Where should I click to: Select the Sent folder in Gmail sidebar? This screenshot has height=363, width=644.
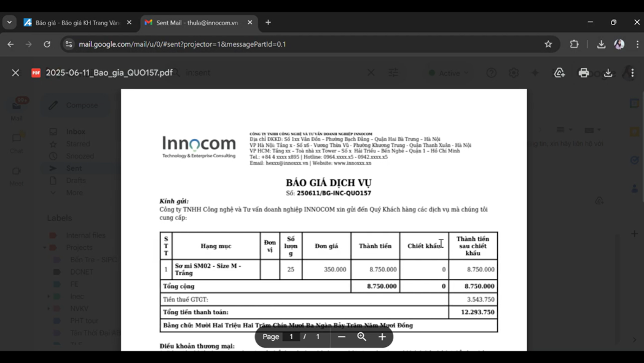click(x=73, y=168)
